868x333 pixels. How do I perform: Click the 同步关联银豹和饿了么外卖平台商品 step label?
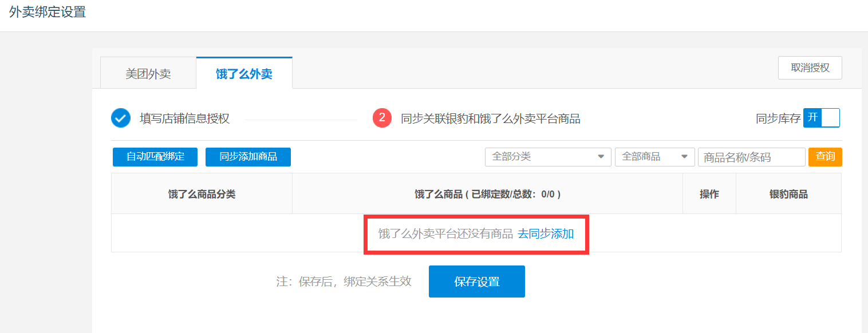point(490,118)
